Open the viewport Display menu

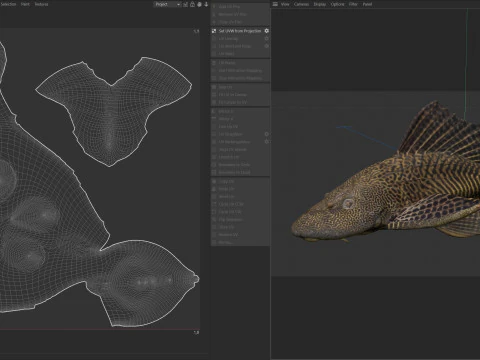click(320, 4)
